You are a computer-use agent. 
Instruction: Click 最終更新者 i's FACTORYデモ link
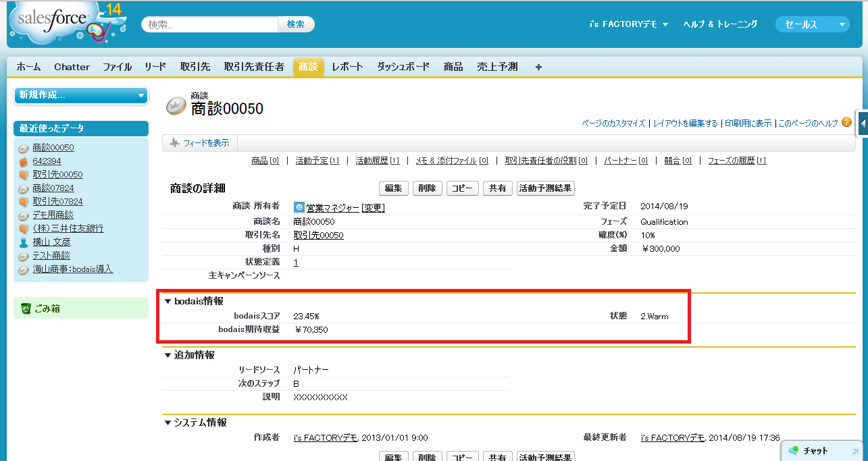coord(672,437)
